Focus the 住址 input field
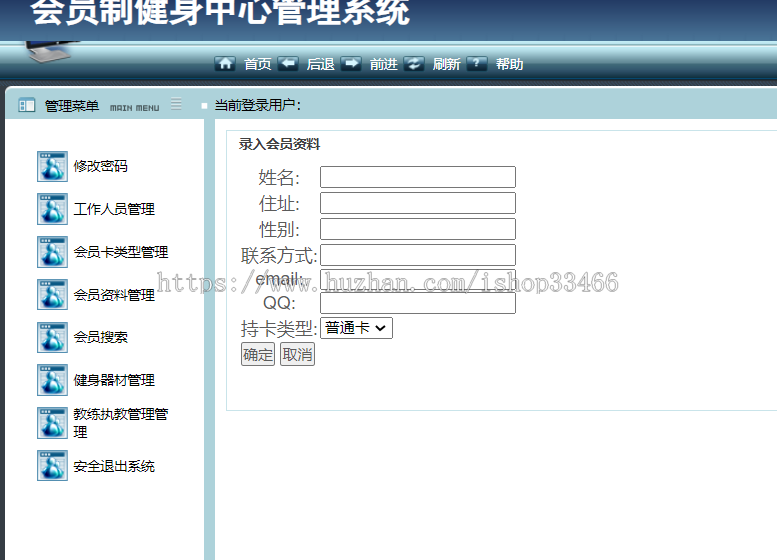The width and height of the screenshot is (777, 560). [418, 203]
